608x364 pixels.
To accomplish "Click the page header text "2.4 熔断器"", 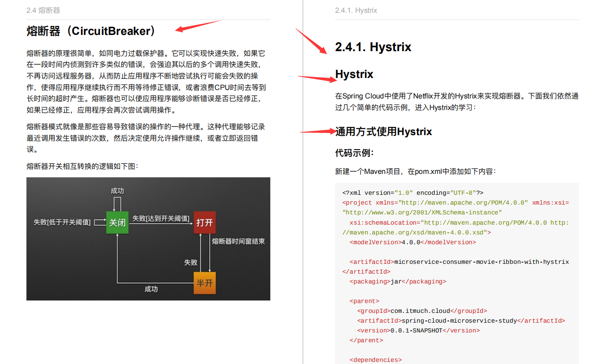I will [43, 10].
